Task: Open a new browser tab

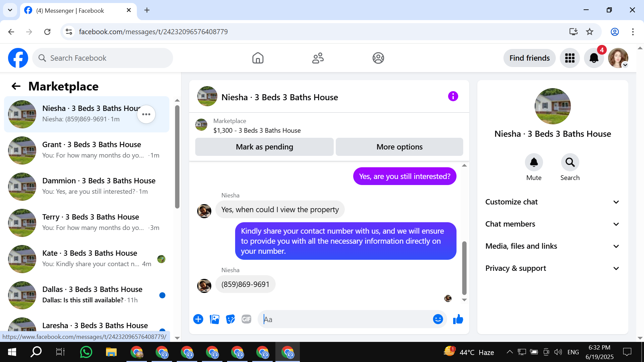Action: click(x=147, y=10)
